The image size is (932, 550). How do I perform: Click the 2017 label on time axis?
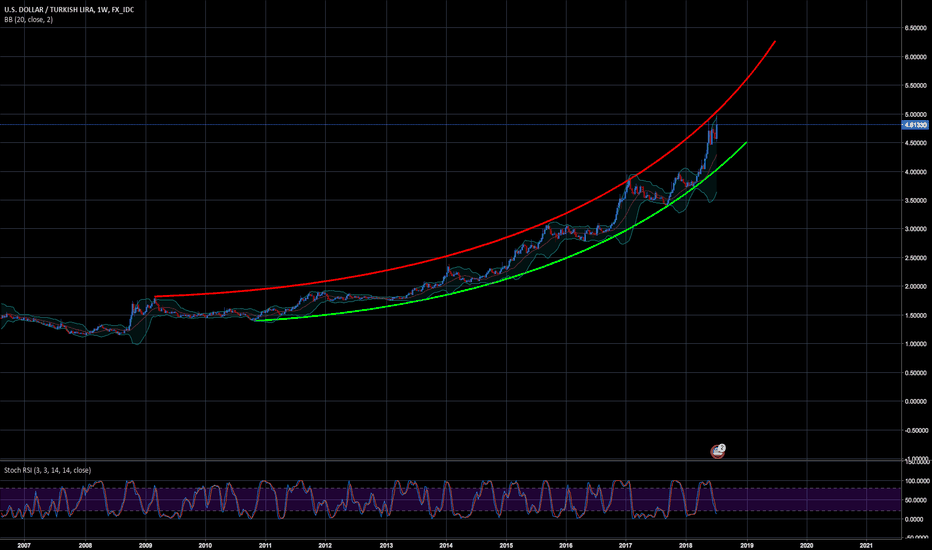[x=626, y=545]
